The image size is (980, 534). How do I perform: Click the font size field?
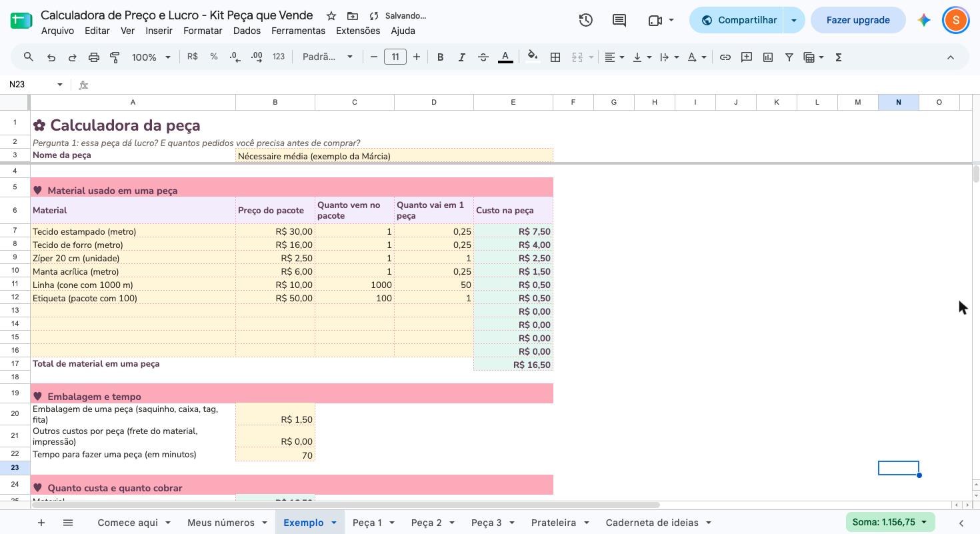395,57
